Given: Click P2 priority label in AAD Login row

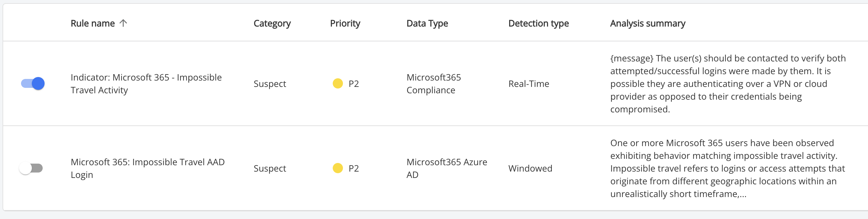Looking at the screenshot, I should pos(353,168).
